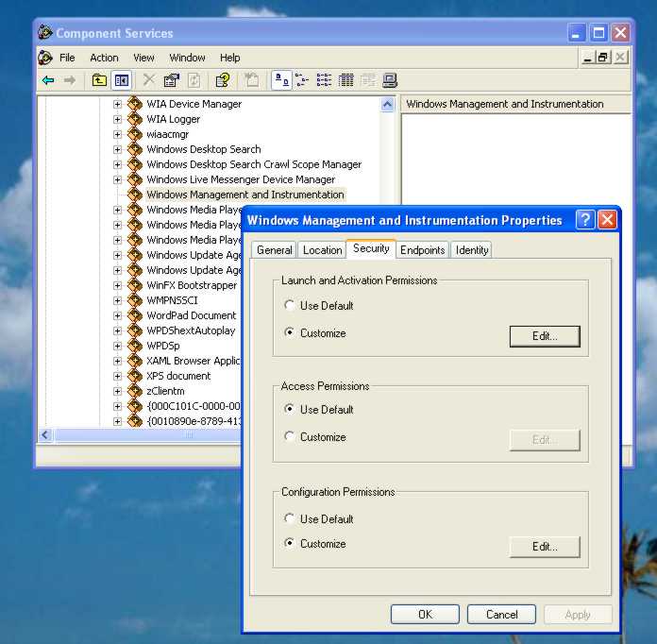Image resolution: width=657 pixels, height=644 pixels.
Task: Click the menu bar console icon beside File
Action: 45,58
